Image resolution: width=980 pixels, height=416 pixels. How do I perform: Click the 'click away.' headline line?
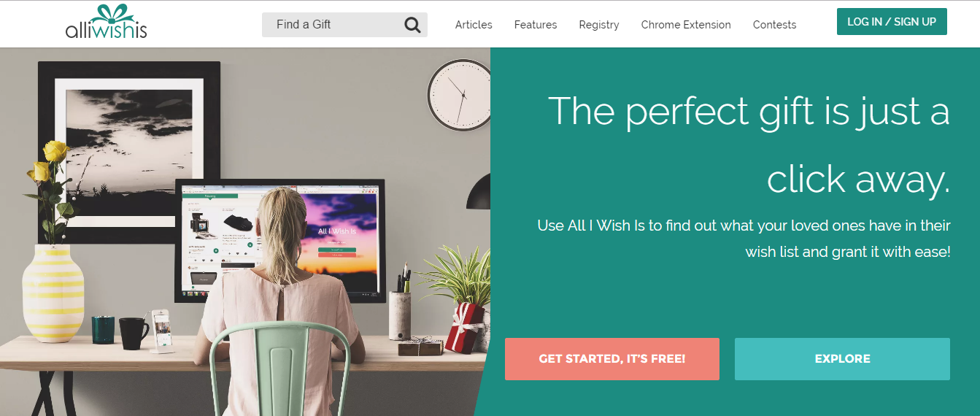[x=858, y=179]
